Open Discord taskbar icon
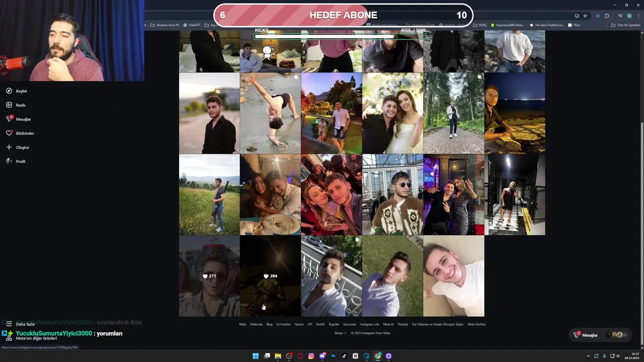 tap(322, 356)
